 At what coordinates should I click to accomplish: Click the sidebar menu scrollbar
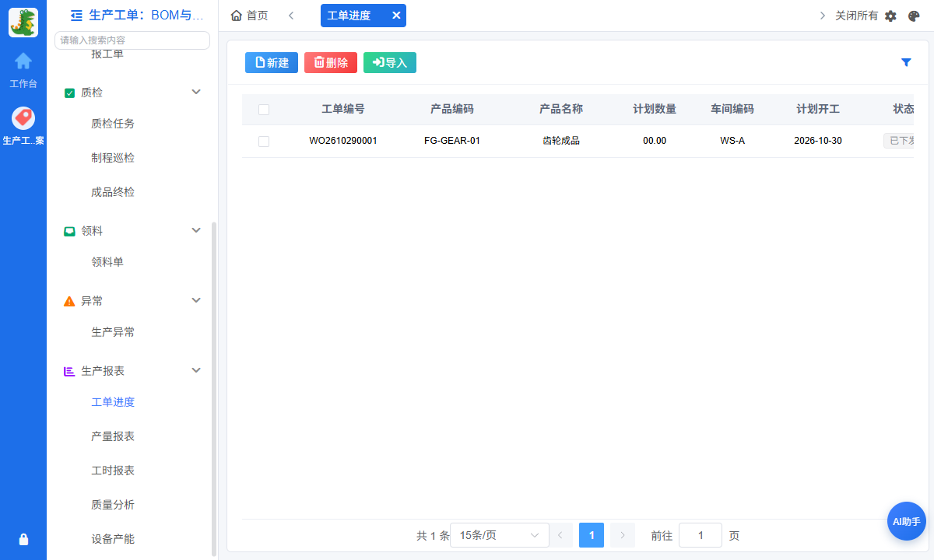pos(214,389)
